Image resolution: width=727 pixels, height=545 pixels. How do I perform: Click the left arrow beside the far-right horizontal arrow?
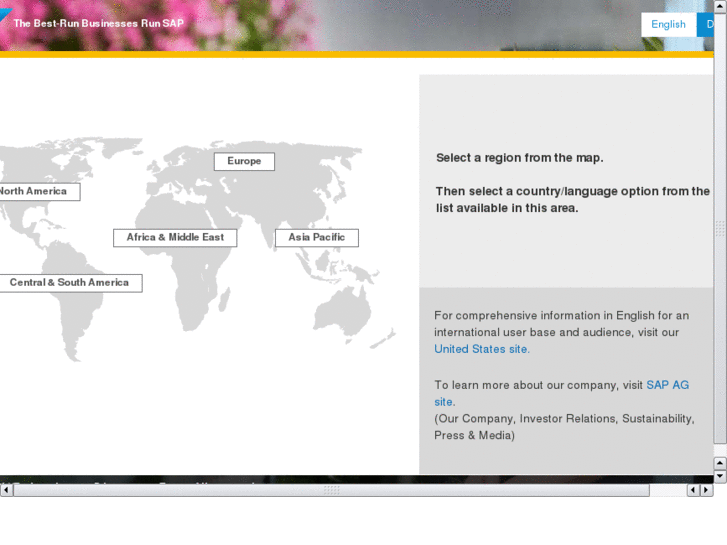tap(693, 490)
